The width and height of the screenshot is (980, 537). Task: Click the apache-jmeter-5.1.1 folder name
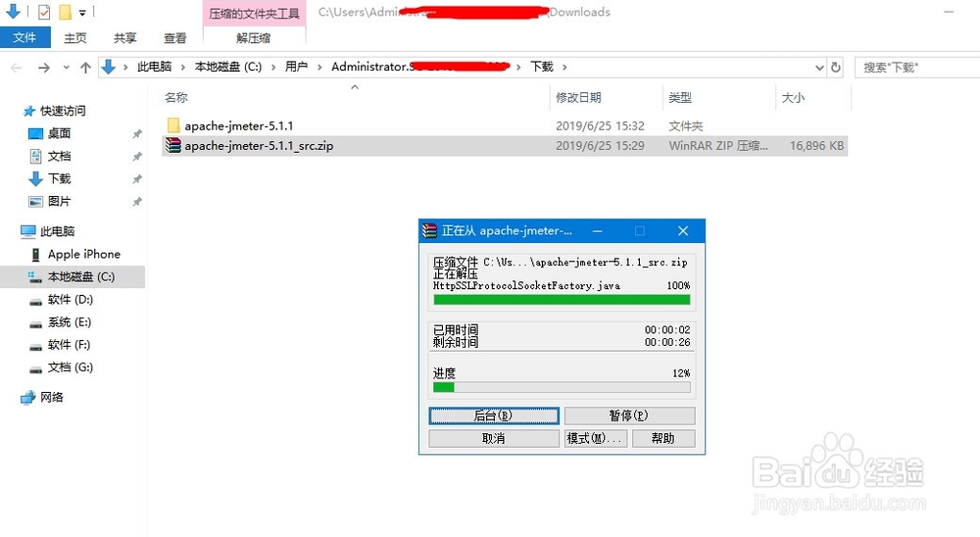point(239,125)
